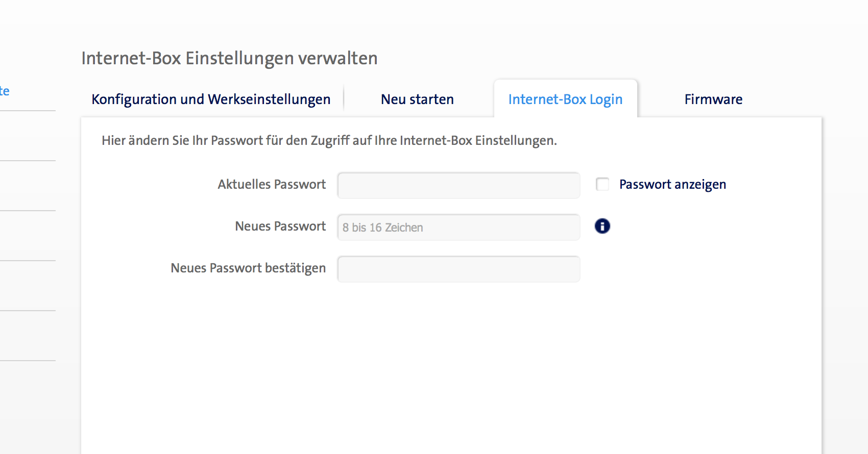This screenshot has width=868, height=454.
Task: Click the "Hier ändern Sie Ihr Passwort" description
Action: pyautogui.click(x=329, y=140)
